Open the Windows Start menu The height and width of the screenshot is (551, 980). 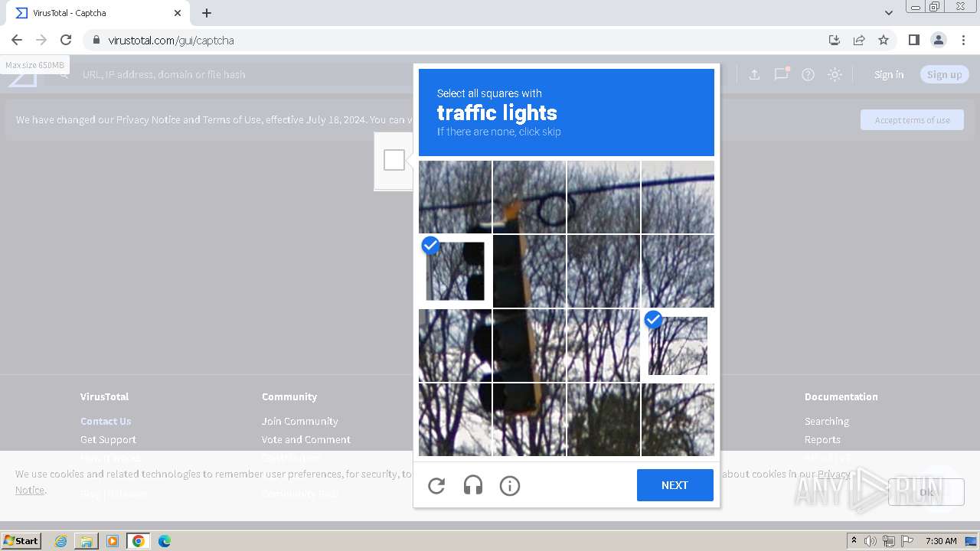pyautogui.click(x=21, y=541)
